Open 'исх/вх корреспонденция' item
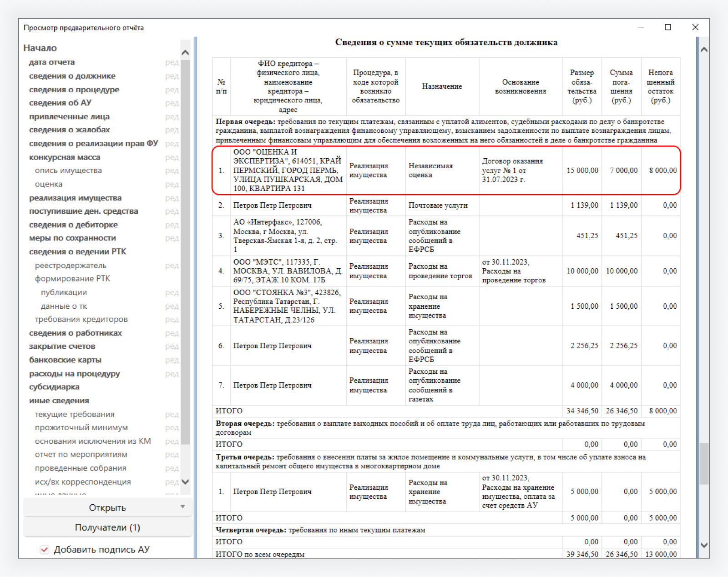This screenshot has height=577, width=728. click(83, 482)
